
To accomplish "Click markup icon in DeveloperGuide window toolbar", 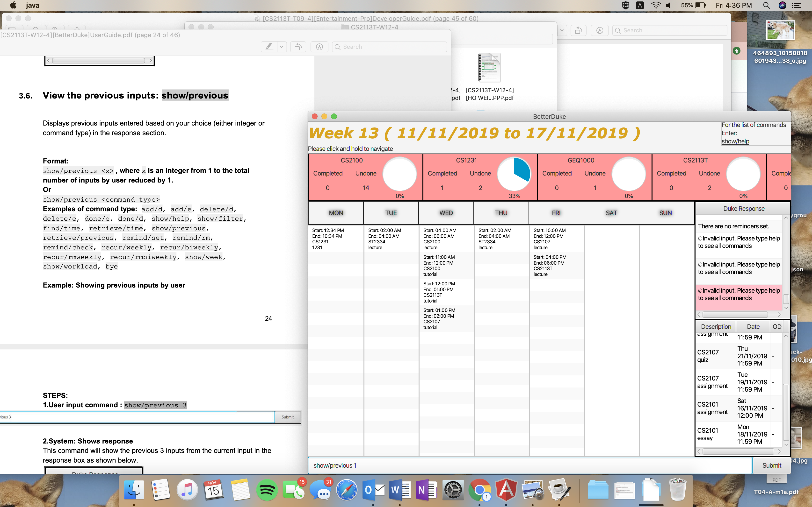I will pyautogui.click(x=600, y=30).
